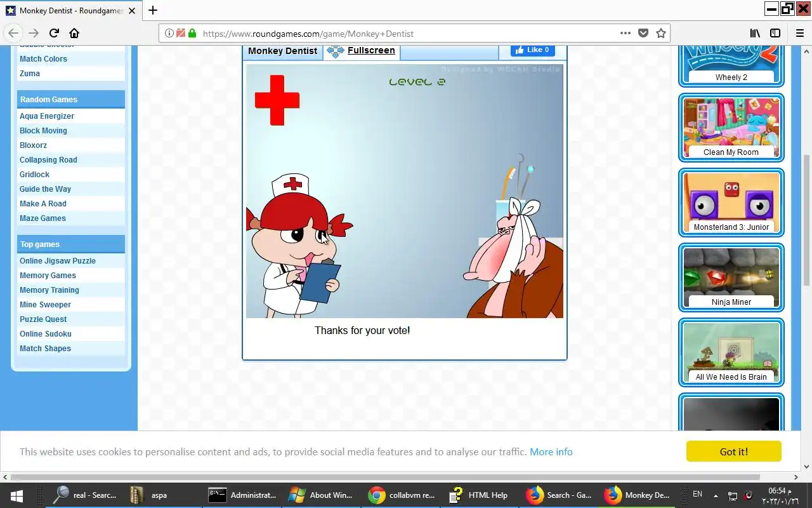Save page to Pocket icon
The height and width of the screenshot is (508, 812).
tap(643, 33)
